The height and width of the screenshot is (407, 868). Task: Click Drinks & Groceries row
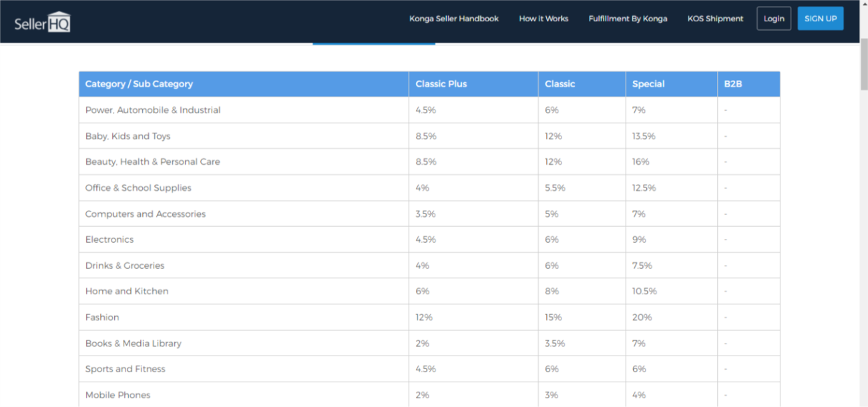(x=429, y=266)
